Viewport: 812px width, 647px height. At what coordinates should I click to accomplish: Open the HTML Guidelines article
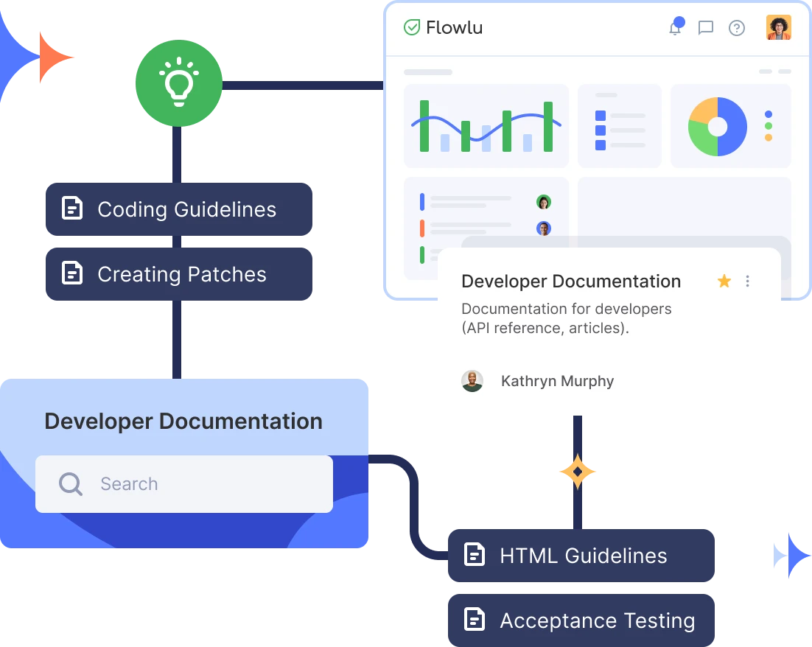point(582,554)
